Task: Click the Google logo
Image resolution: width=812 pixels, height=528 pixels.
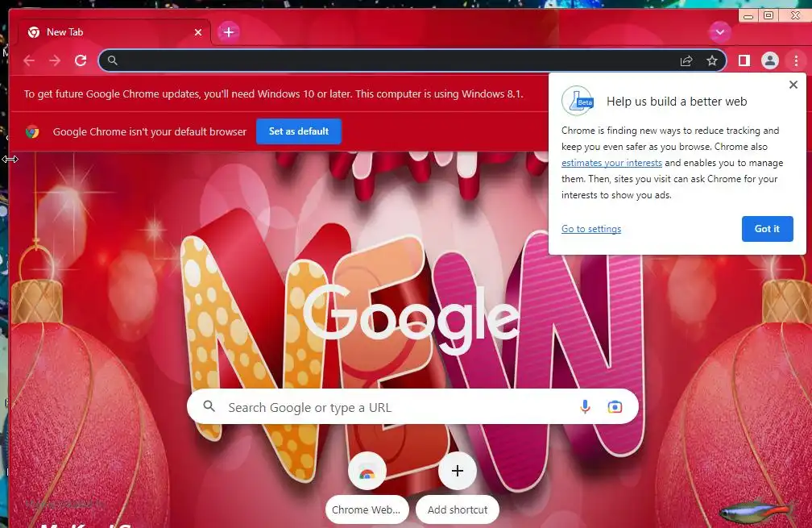Action: pos(411,320)
